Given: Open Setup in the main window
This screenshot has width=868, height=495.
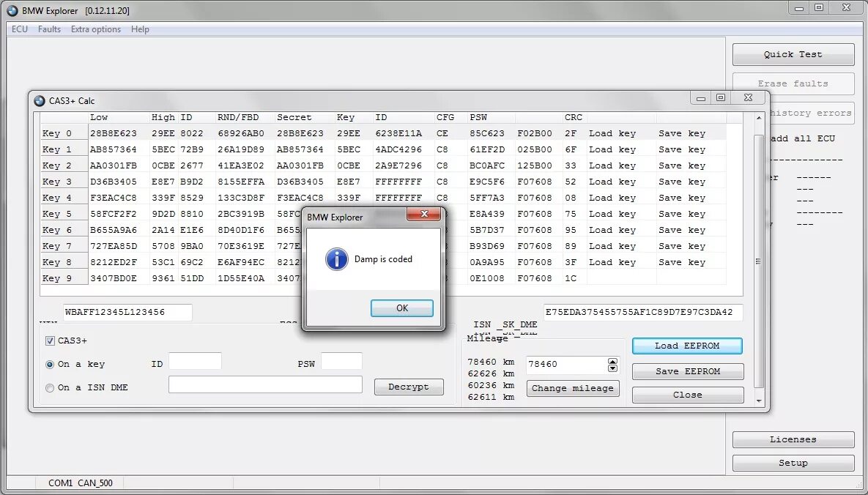Looking at the screenshot, I should click(x=793, y=463).
